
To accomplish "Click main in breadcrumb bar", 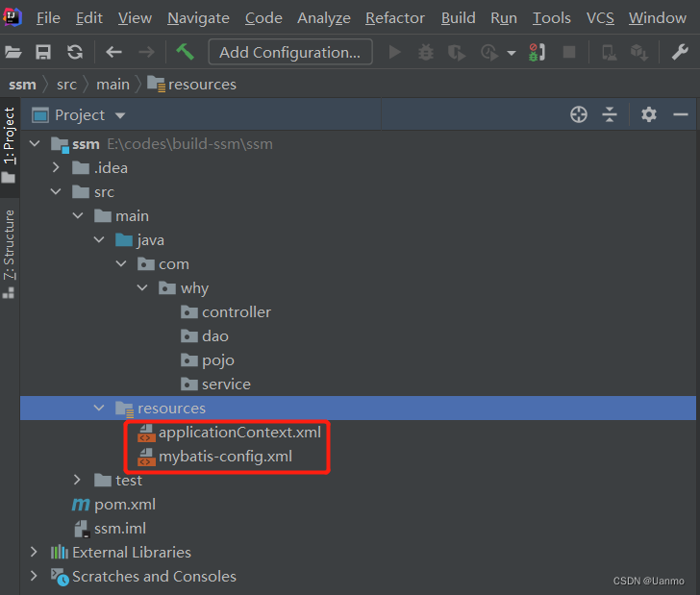I will click(x=112, y=85).
